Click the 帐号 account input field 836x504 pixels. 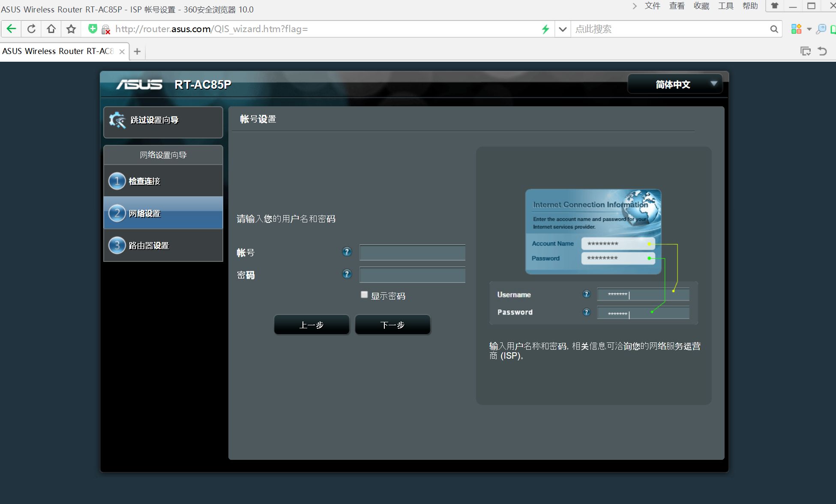(x=412, y=252)
